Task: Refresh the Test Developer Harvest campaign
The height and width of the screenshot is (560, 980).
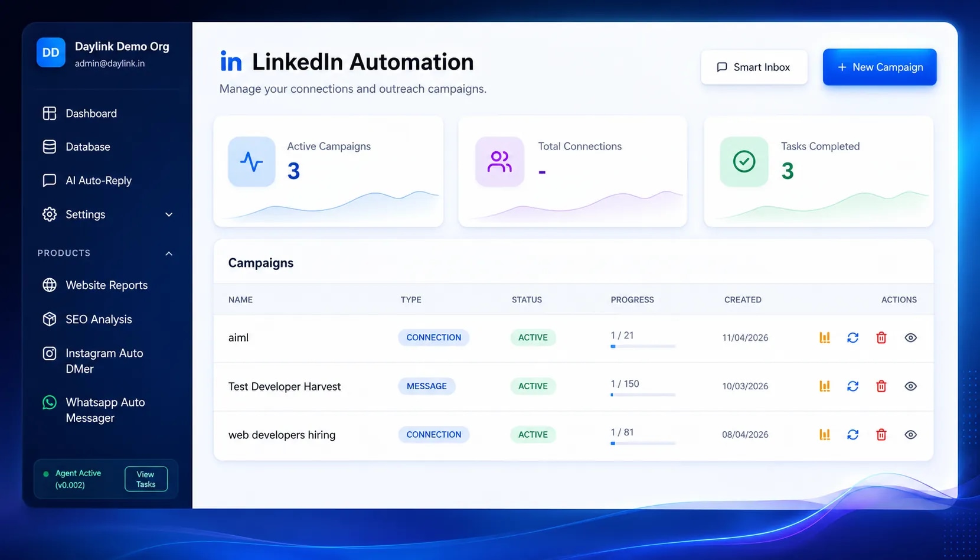Action: coord(852,386)
